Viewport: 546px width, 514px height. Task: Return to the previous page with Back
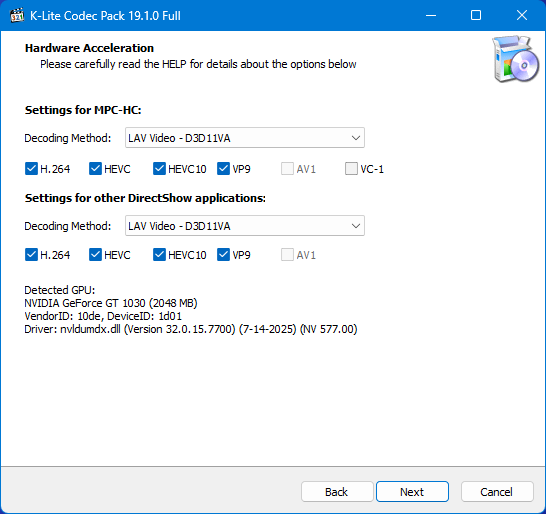click(x=337, y=492)
